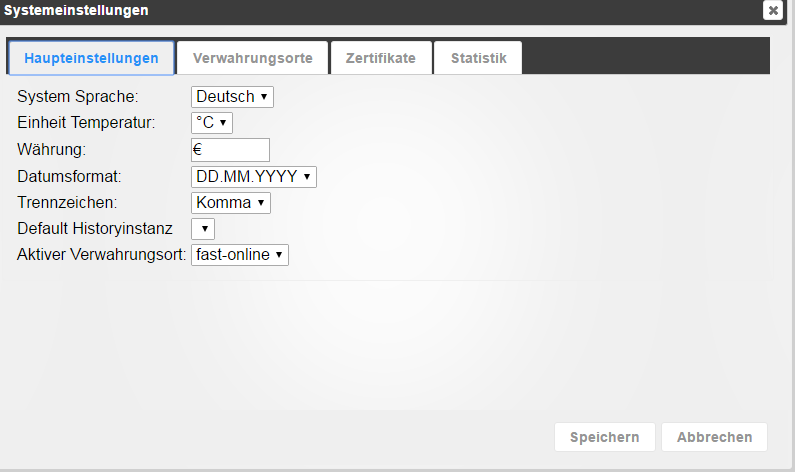Open the Verwahrungsorte tab

tap(253, 58)
